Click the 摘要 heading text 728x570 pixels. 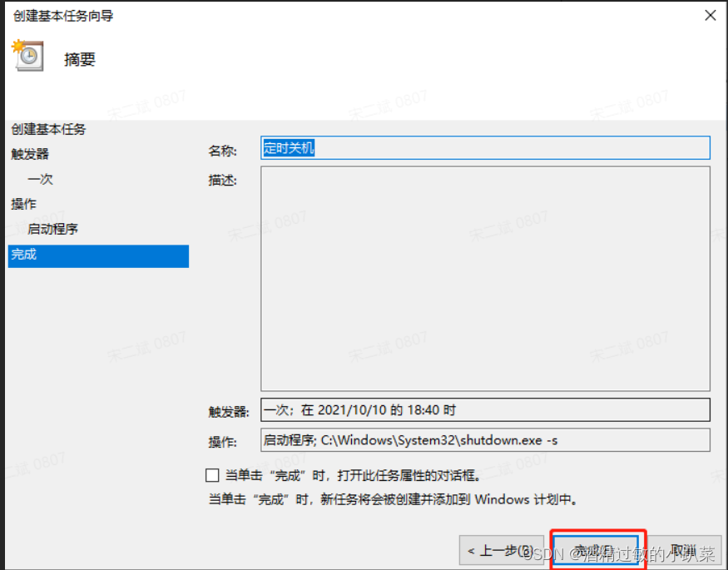point(80,59)
